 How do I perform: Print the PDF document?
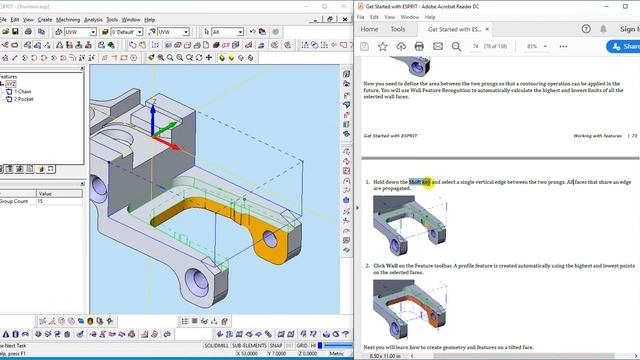tap(419, 47)
